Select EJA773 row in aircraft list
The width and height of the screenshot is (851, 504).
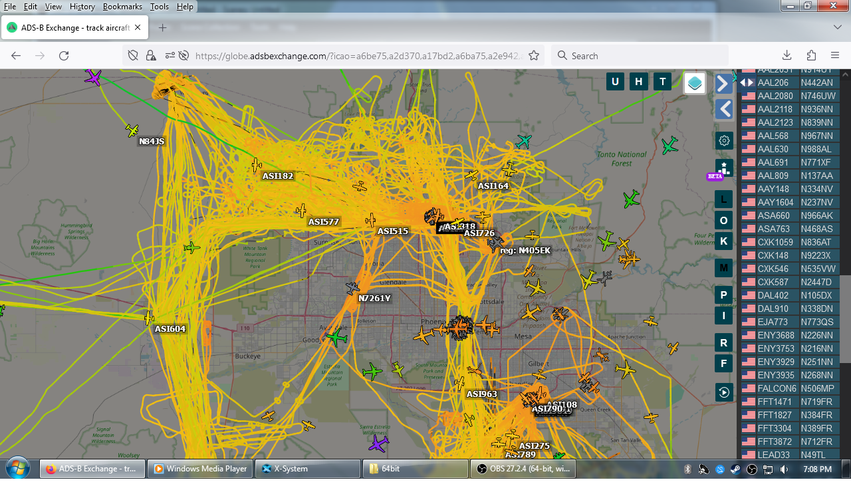click(x=790, y=322)
